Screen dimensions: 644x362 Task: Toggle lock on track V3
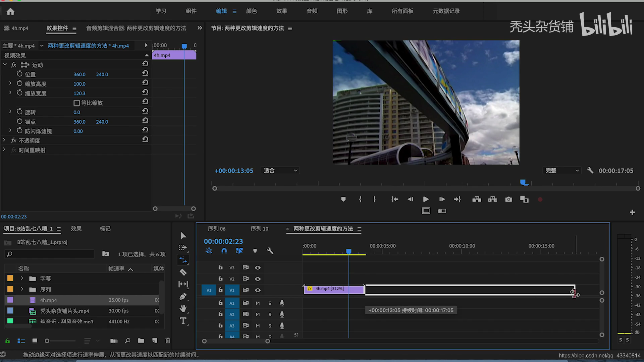220,267
